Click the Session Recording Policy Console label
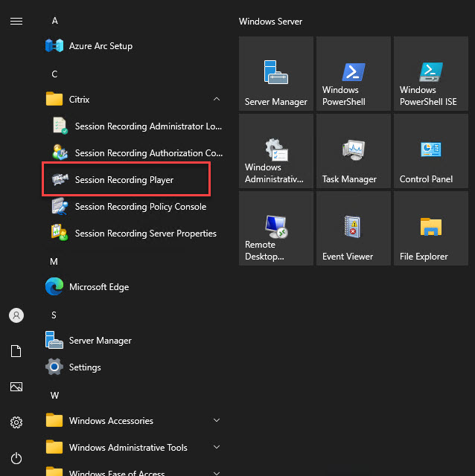 pyautogui.click(x=141, y=207)
